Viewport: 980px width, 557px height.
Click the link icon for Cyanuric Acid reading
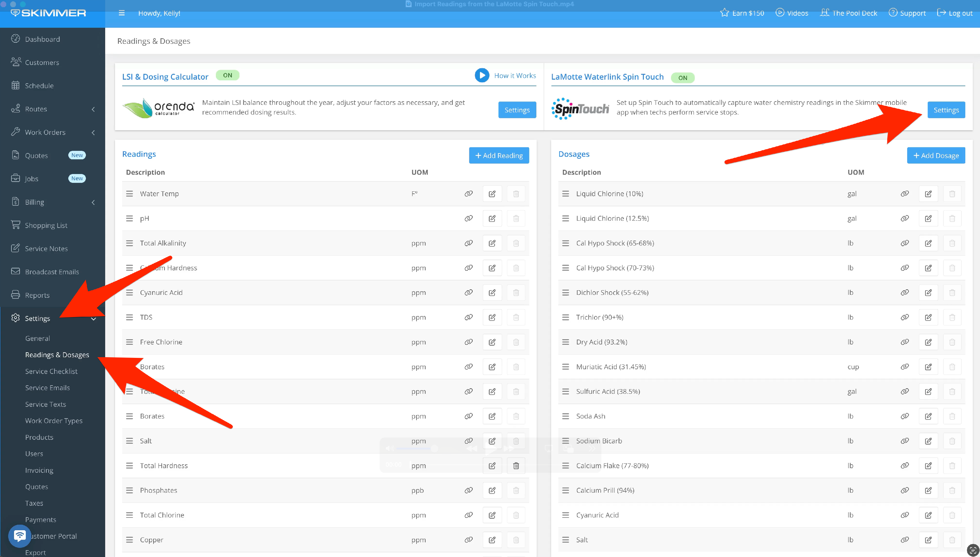(468, 293)
